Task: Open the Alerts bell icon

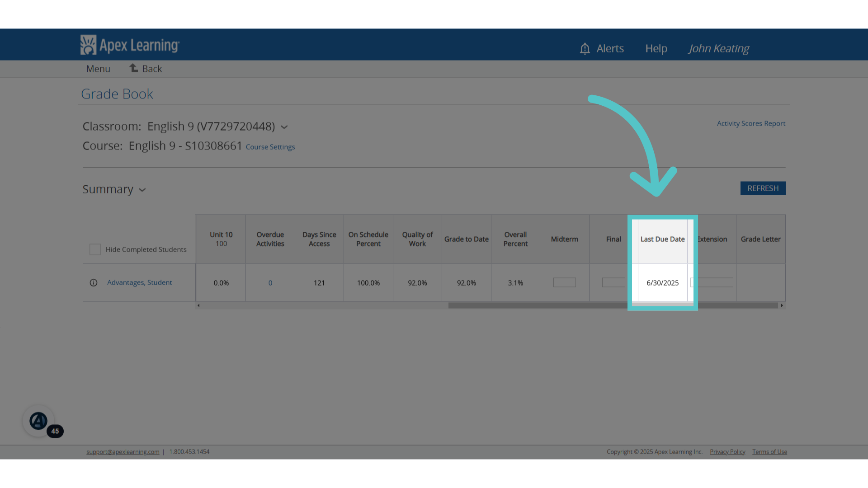Action: pos(585,48)
